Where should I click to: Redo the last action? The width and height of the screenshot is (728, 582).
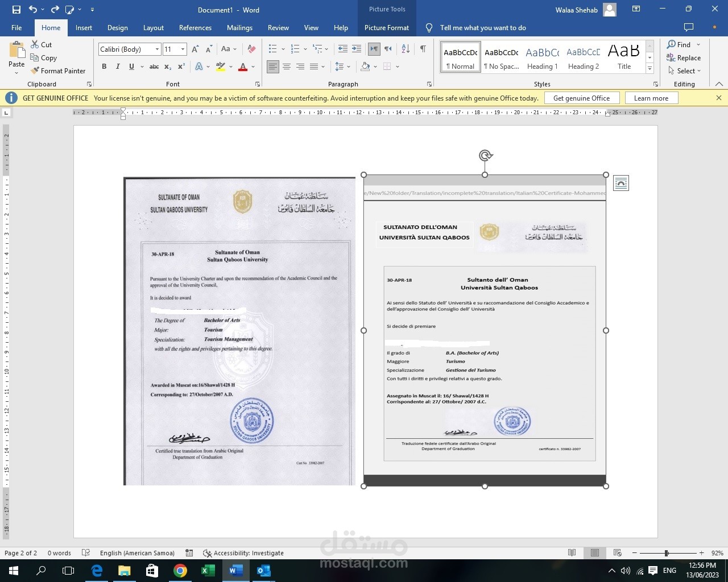pyautogui.click(x=55, y=10)
